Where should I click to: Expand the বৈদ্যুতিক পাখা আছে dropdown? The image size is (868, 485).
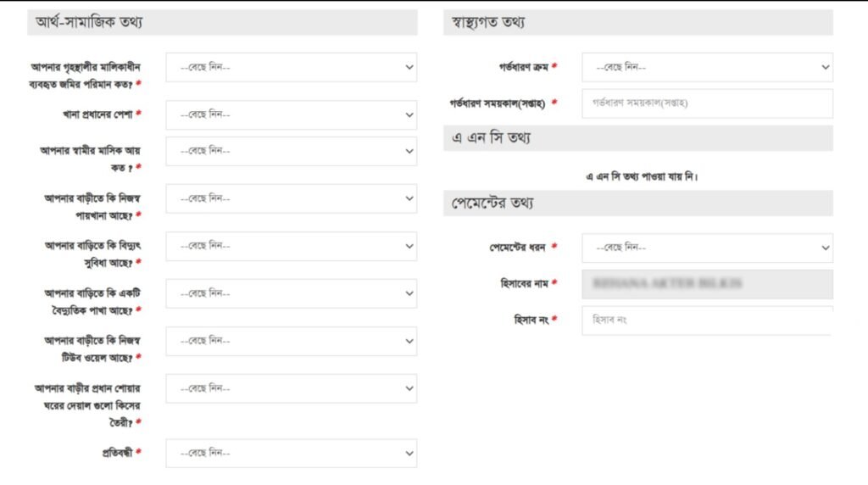coord(291,293)
